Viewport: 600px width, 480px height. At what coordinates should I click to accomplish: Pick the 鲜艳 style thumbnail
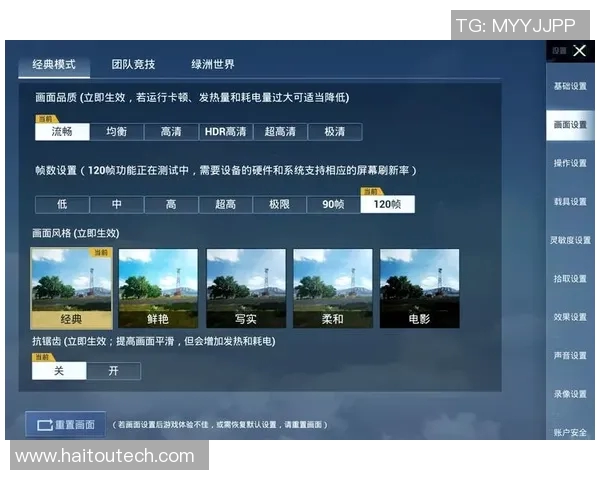pyautogui.click(x=158, y=289)
